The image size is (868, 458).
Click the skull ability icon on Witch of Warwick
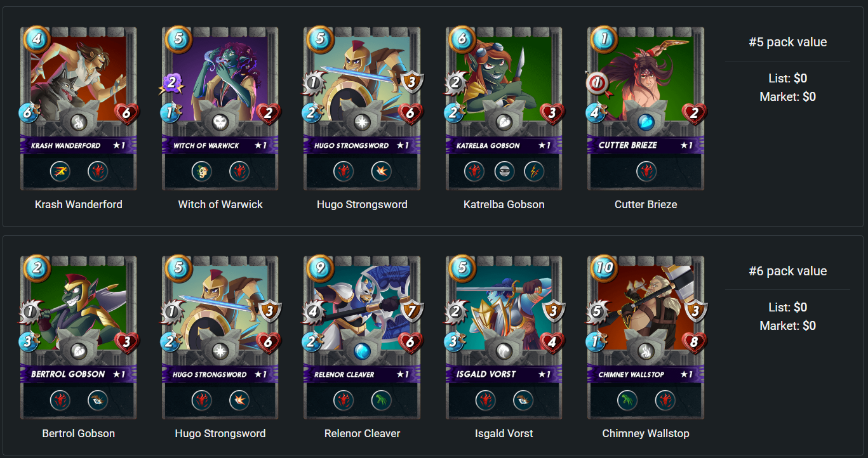[201, 171]
